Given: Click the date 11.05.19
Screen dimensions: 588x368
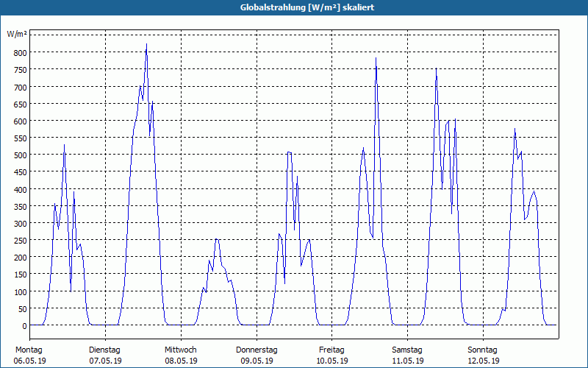Looking at the screenshot, I should (408, 361).
